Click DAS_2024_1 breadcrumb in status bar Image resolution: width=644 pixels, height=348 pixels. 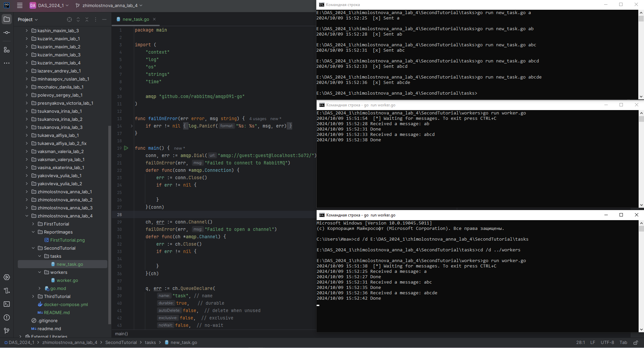(x=21, y=343)
